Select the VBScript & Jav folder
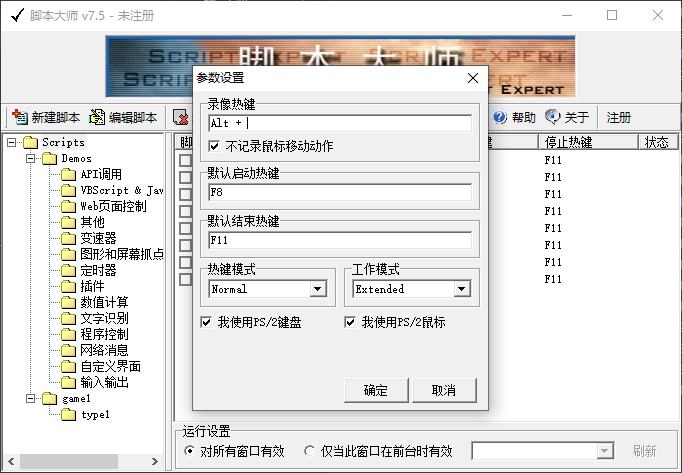 click(112, 191)
